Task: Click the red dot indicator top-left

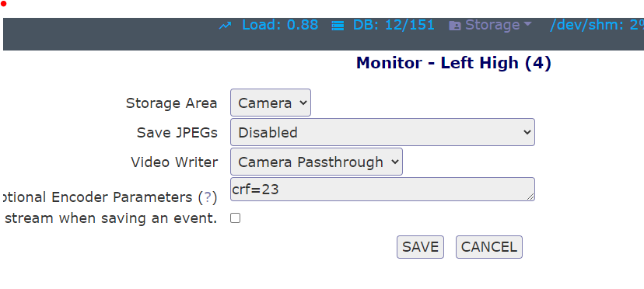Action: tap(4, 4)
